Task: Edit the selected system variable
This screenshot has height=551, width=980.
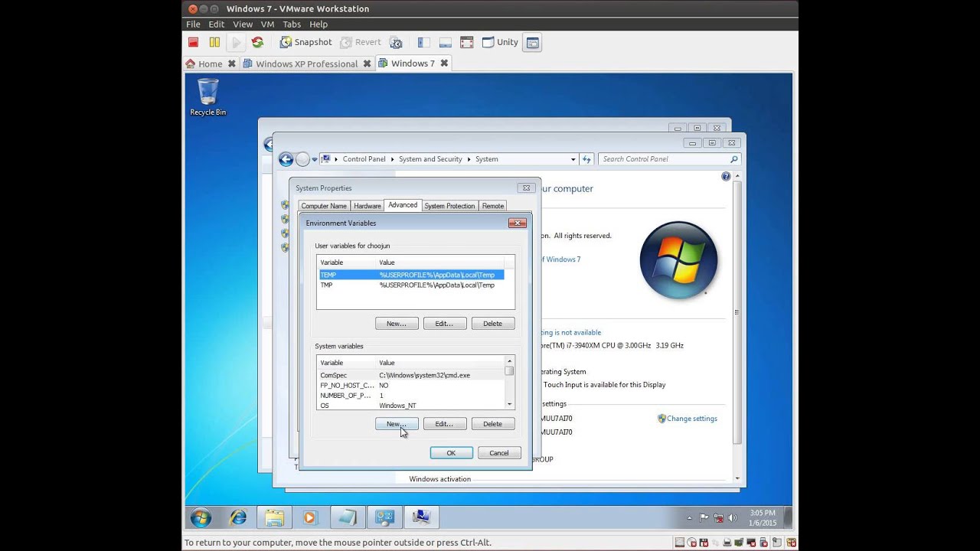Action: [445, 424]
